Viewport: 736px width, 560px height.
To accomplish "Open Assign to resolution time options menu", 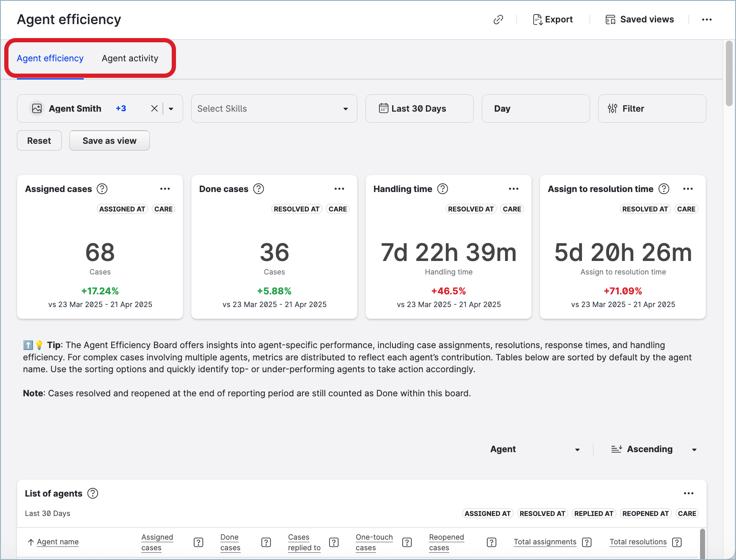I will (x=688, y=189).
